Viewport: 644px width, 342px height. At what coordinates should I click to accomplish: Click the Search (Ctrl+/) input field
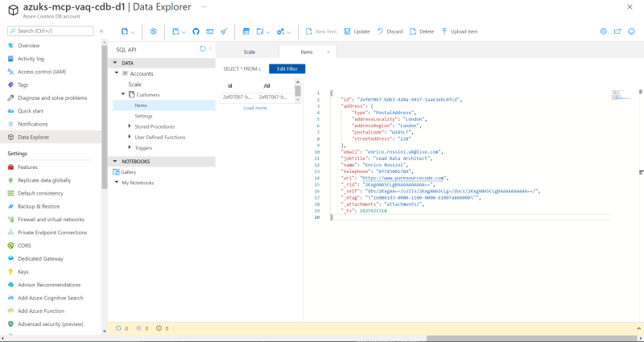point(51,31)
